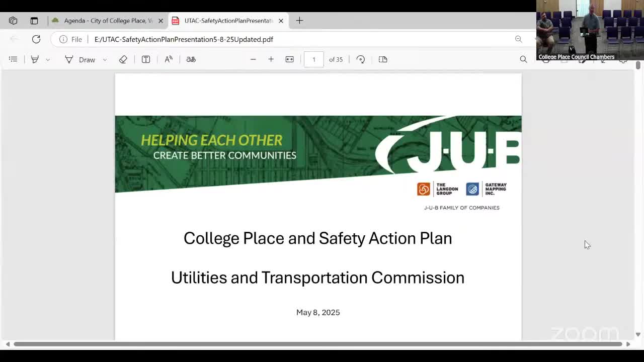Refresh the PDF page

36,39
